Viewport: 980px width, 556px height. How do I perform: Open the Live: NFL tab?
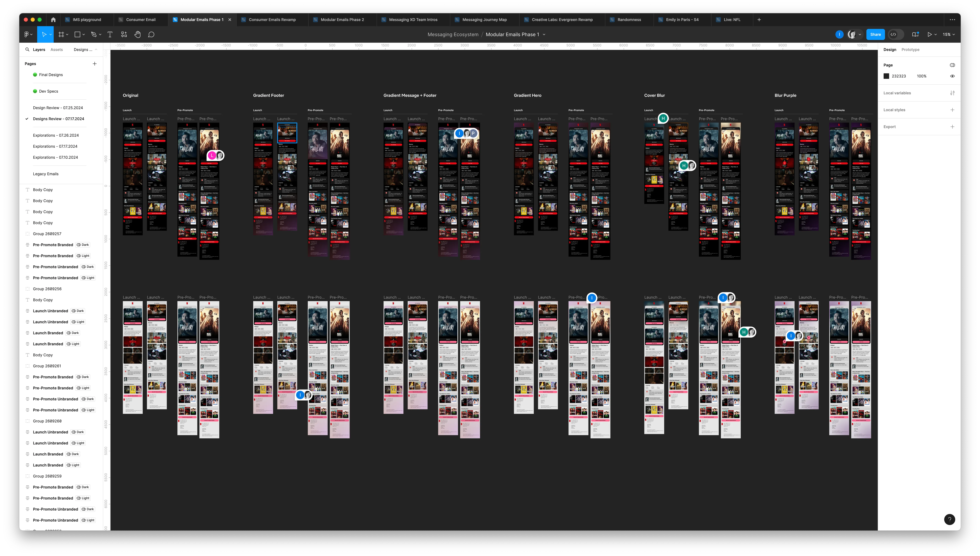731,19
